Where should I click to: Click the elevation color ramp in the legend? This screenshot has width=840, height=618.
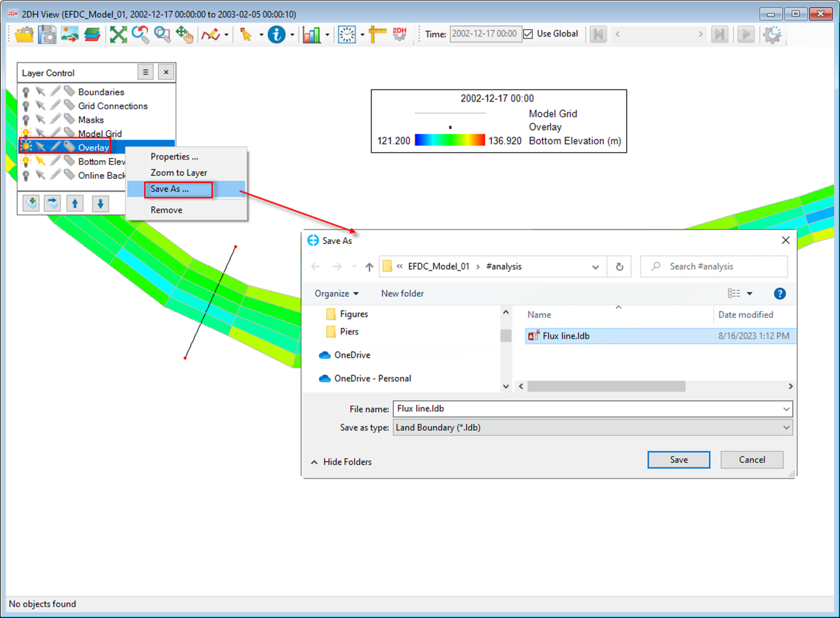450,140
